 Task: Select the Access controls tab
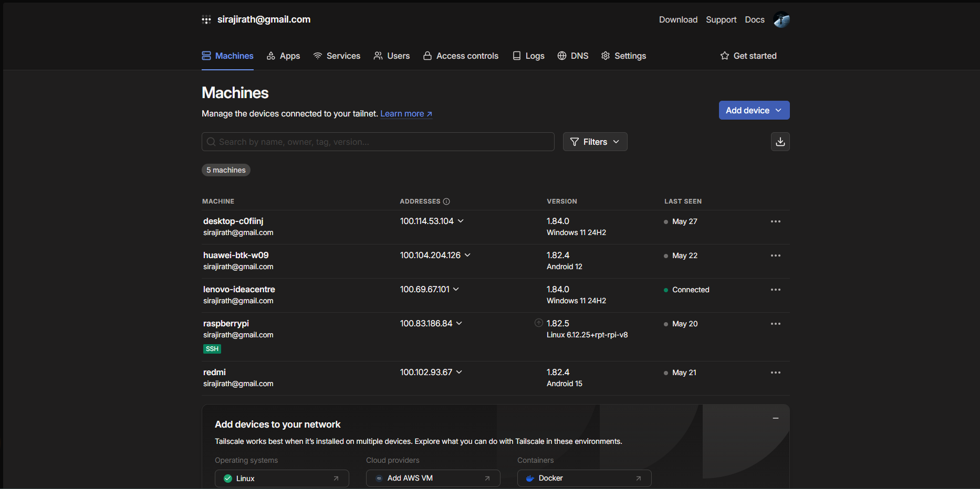pos(461,56)
